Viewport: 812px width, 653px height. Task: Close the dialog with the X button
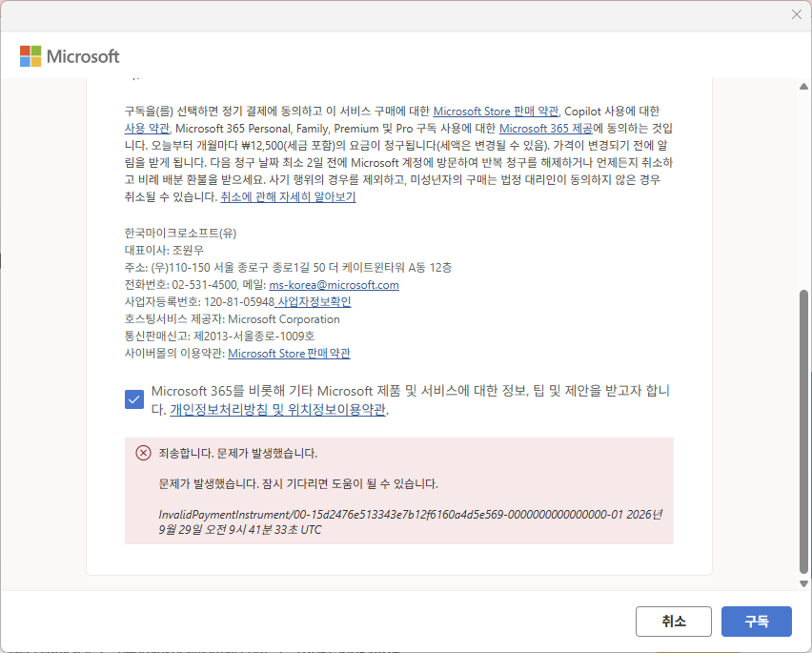tap(797, 14)
